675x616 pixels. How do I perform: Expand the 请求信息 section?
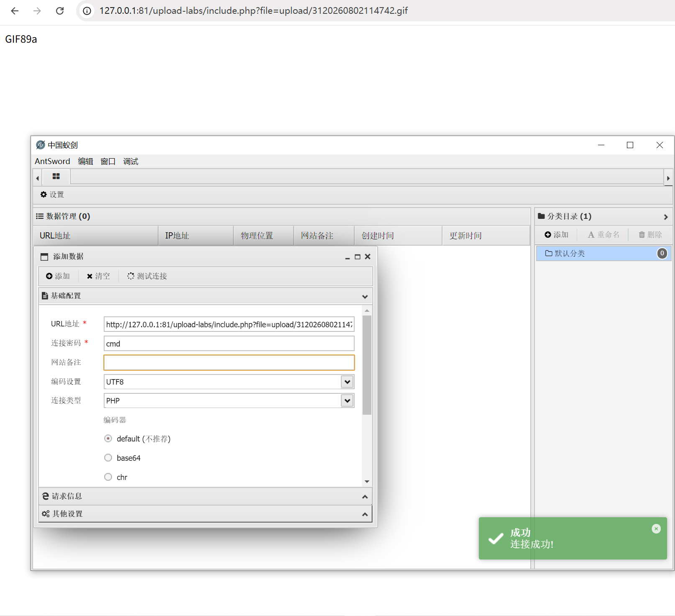click(x=205, y=496)
